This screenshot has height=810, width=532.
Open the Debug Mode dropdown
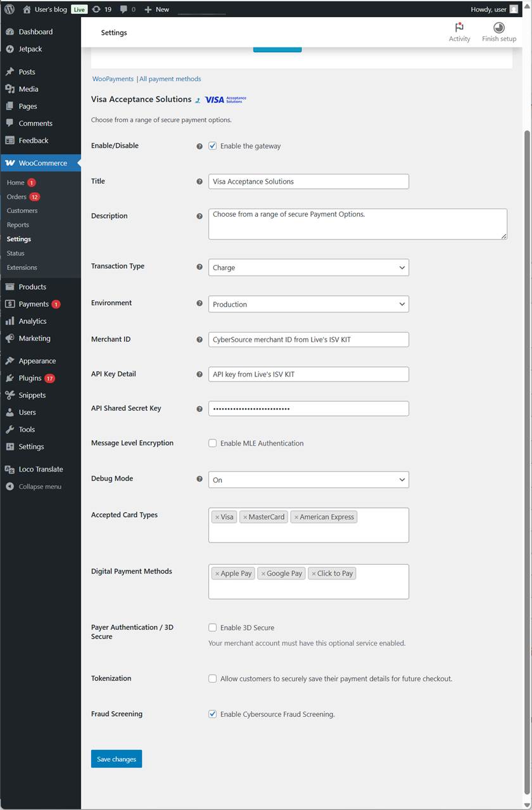coord(308,480)
